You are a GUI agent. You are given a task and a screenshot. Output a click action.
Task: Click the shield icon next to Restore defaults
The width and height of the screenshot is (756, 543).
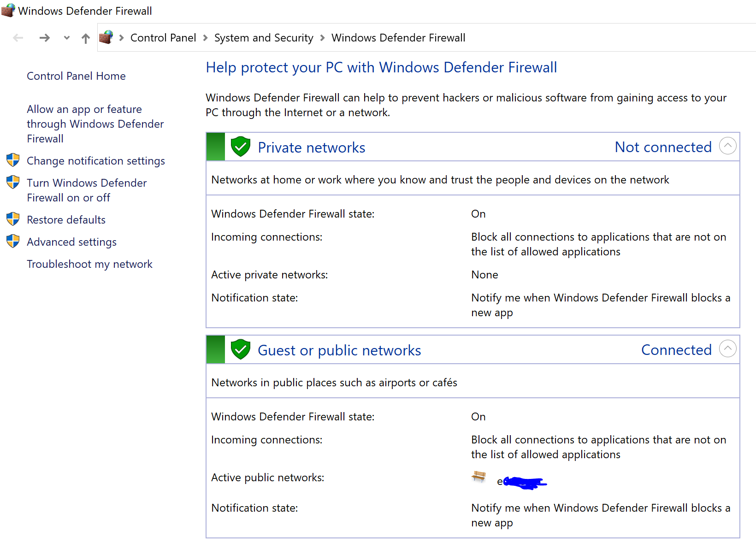[x=12, y=219]
